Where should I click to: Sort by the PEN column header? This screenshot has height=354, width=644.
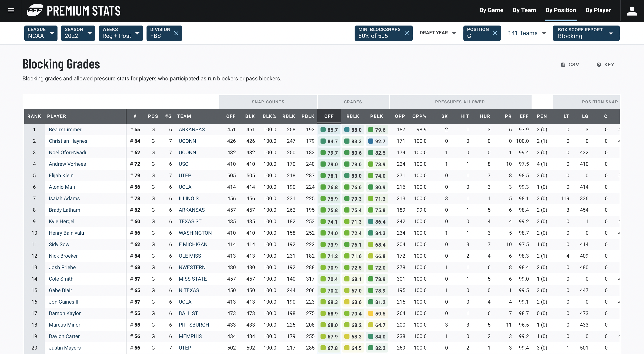tap(542, 116)
